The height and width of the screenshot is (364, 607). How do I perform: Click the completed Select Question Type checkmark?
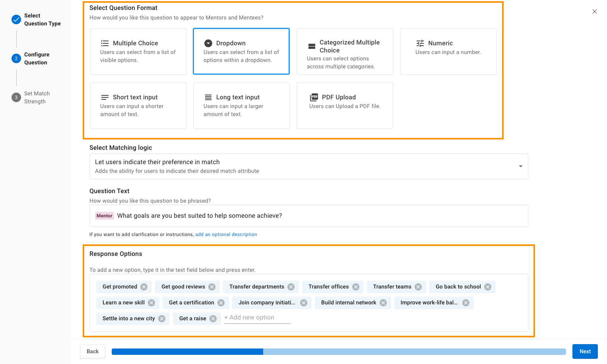pyautogui.click(x=16, y=19)
